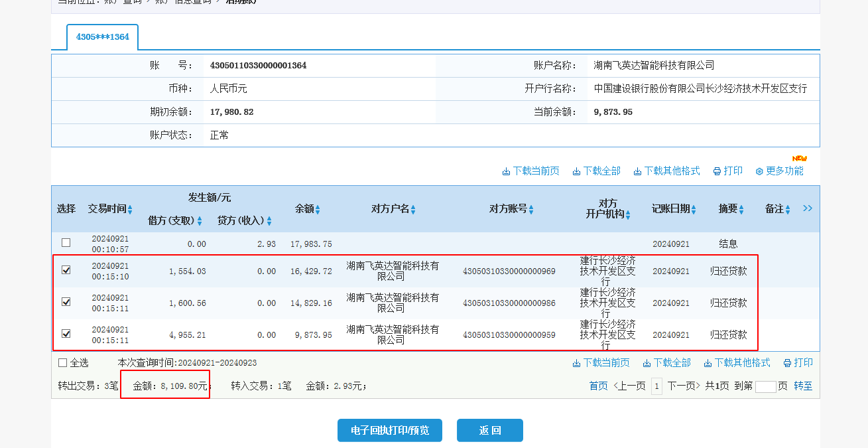The image size is (868, 448).
Task: Click the balance cell 17,983.75
Action: (x=311, y=244)
